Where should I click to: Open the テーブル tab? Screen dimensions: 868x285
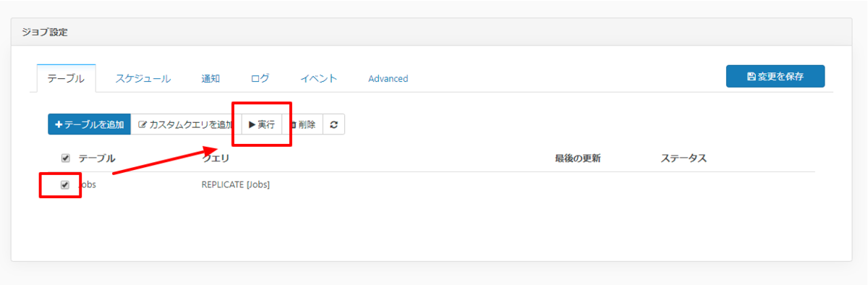pyautogui.click(x=66, y=78)
